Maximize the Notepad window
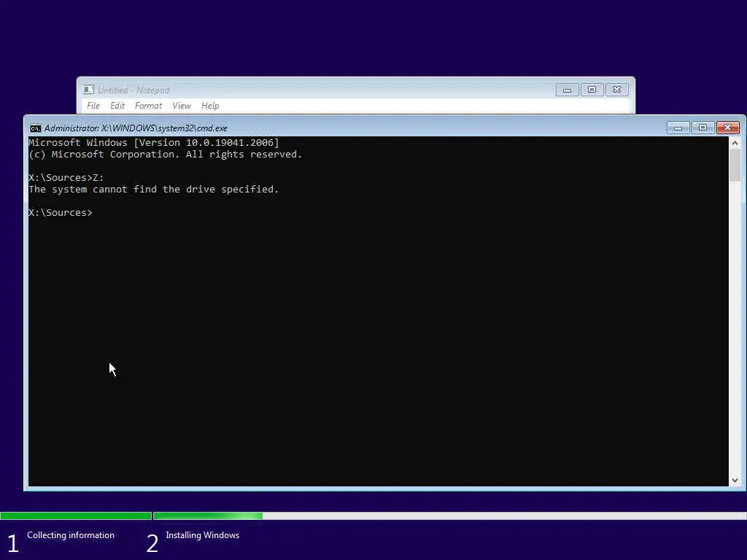The width and height of the screenshot is (747, 560). (x=592, y=90)
